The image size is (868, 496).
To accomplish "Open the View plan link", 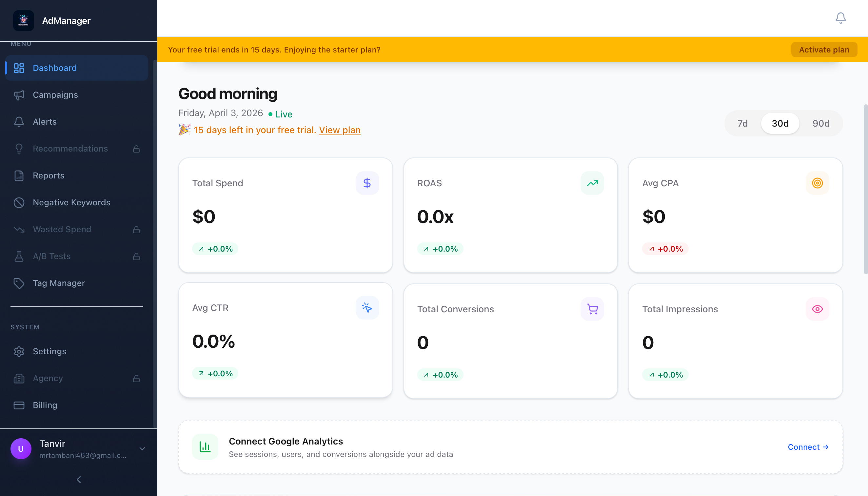I will (x=339, y=130).
